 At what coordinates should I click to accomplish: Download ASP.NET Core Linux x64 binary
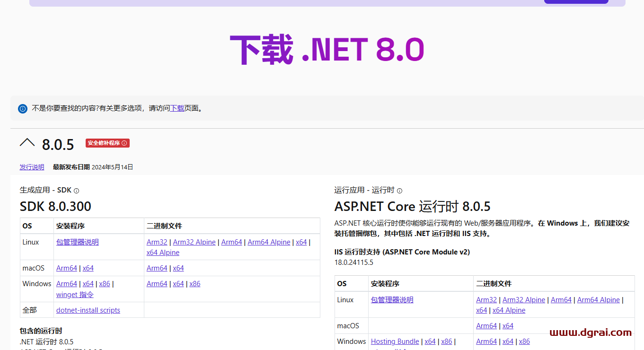point(482,310)
